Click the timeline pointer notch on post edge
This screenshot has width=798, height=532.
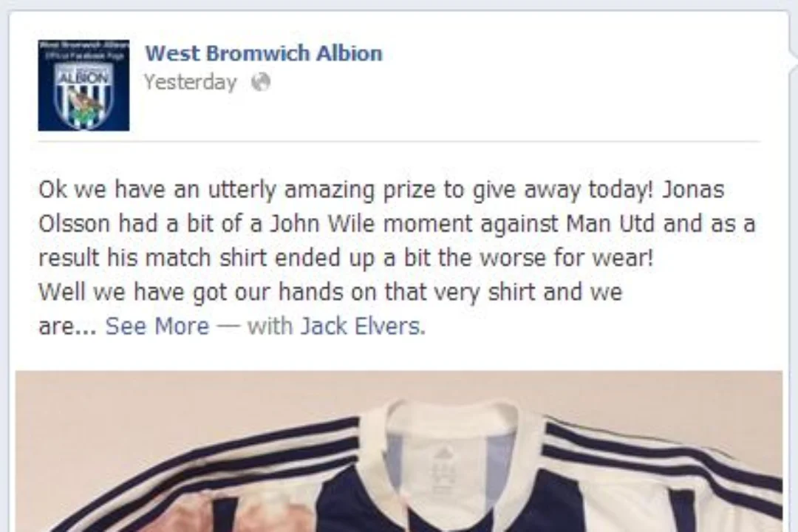point(794,53)
